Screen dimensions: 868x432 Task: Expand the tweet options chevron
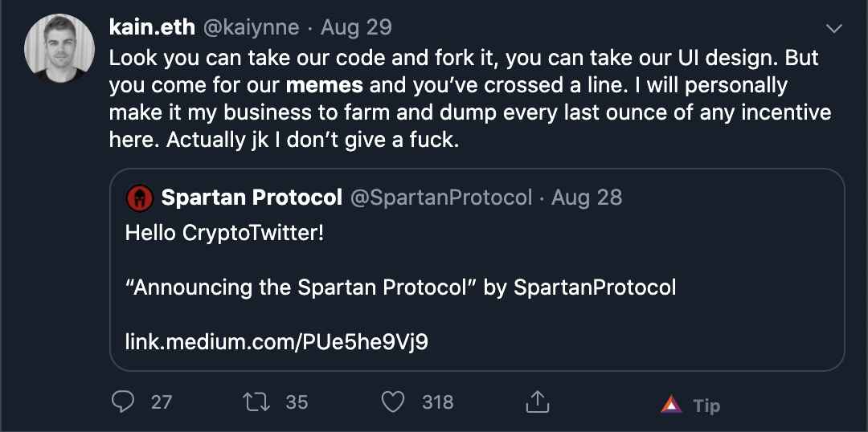(x=834, y=29)
